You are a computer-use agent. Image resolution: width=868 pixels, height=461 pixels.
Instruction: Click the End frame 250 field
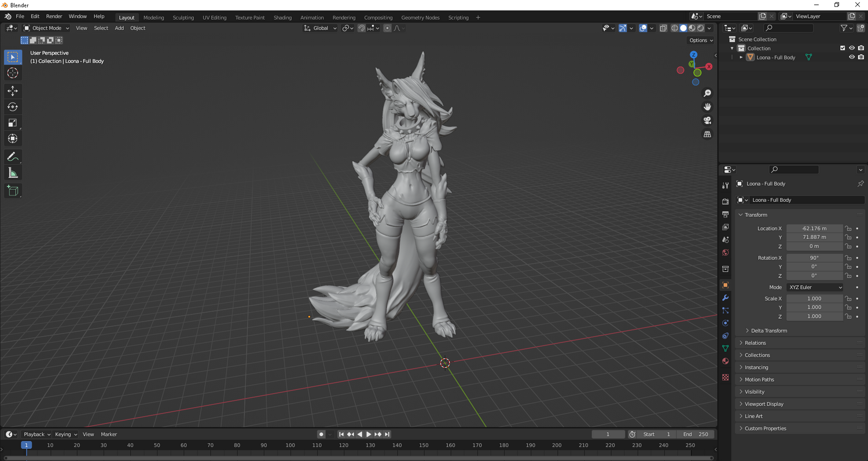pos(696,434)
